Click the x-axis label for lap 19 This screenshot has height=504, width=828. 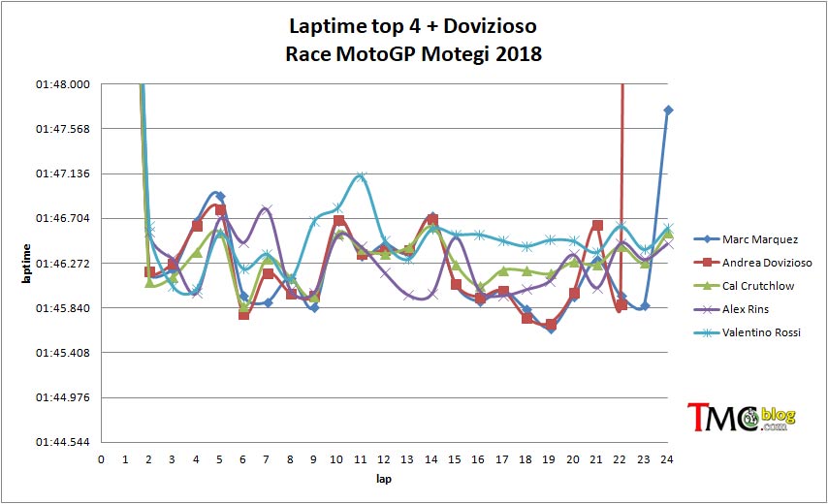[x=549, y=459]
